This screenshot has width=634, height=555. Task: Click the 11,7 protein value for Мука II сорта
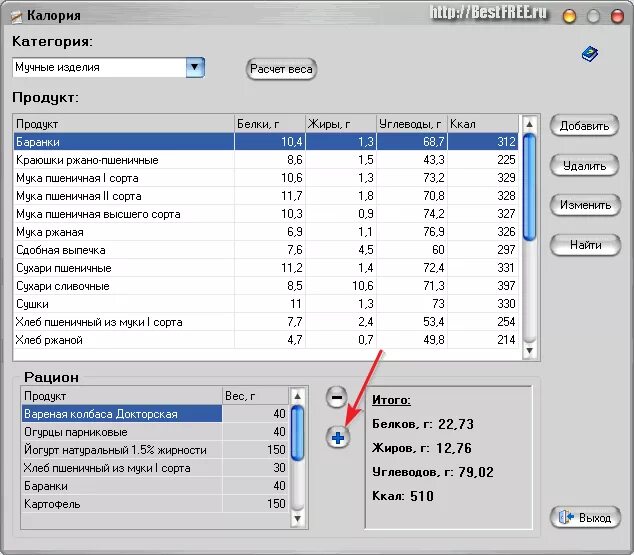click(x=292, y=196)
